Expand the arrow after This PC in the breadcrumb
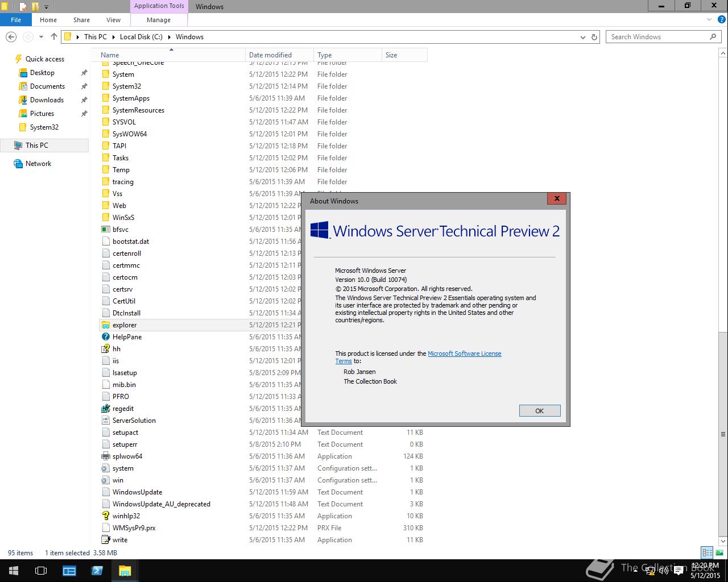 113,37
